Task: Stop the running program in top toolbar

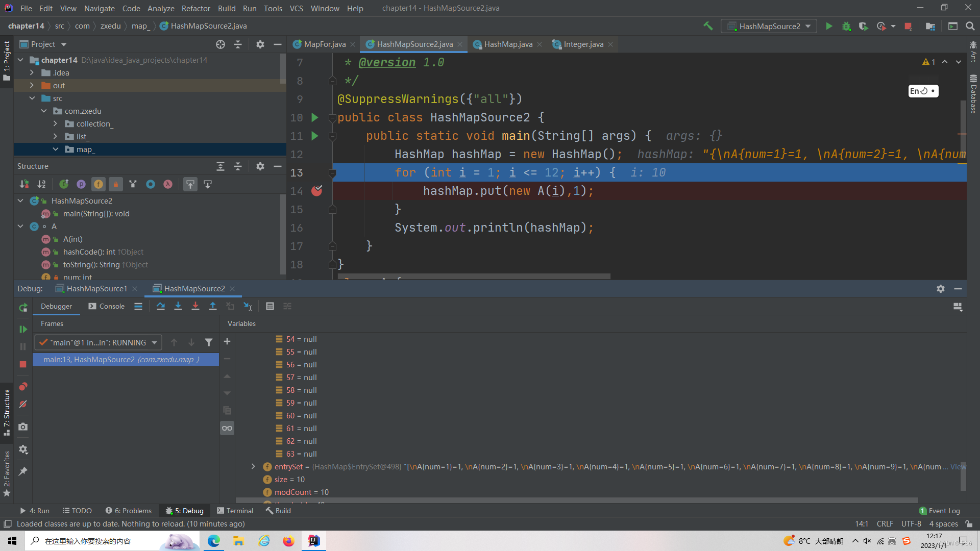Action: tap(908, 26)
